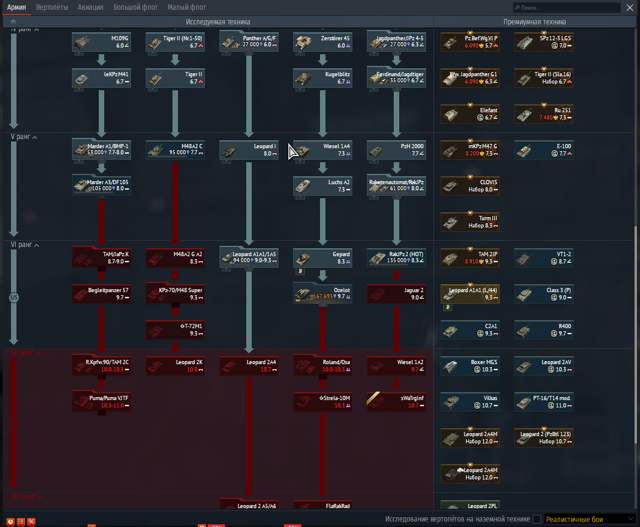640x527 pixels.
Task: Collapse the V ранг section
Action: [x=24, y=137]
